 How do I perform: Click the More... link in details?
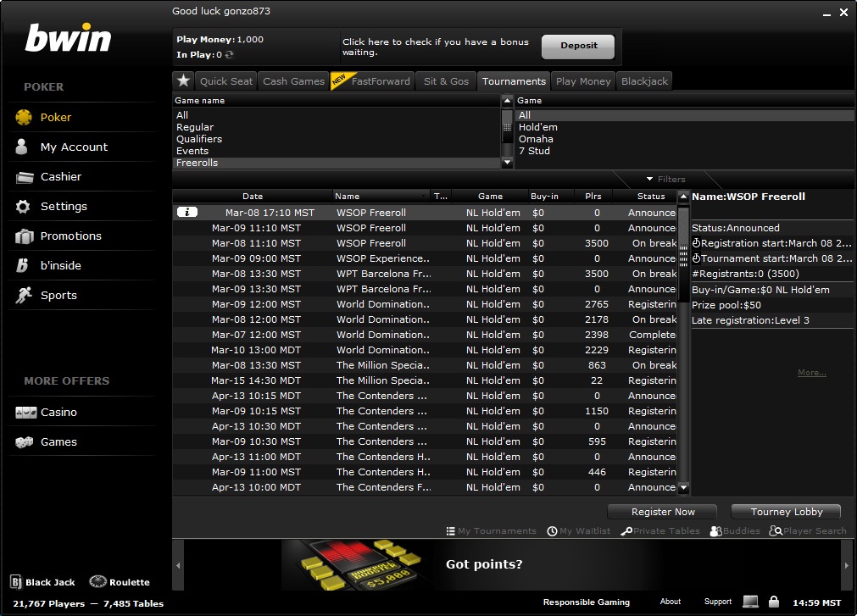pos(811,373)
